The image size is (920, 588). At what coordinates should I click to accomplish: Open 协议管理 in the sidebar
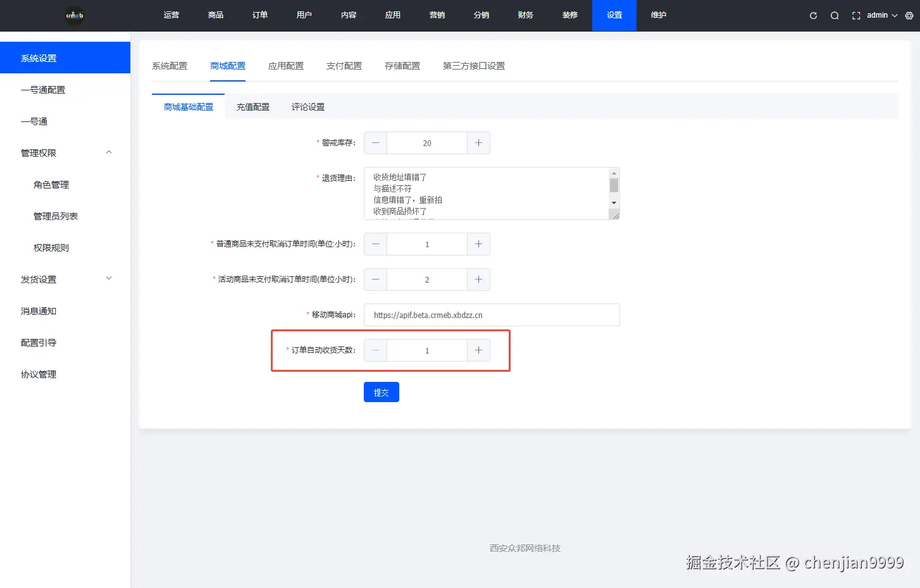coord(65,374)
